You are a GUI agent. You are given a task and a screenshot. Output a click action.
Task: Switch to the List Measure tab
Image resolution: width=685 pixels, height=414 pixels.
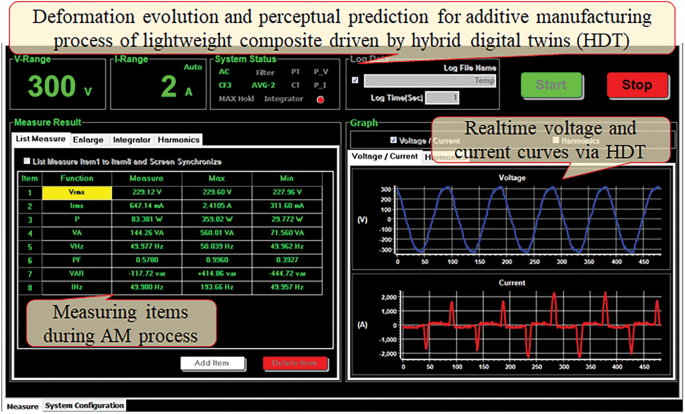41,139
